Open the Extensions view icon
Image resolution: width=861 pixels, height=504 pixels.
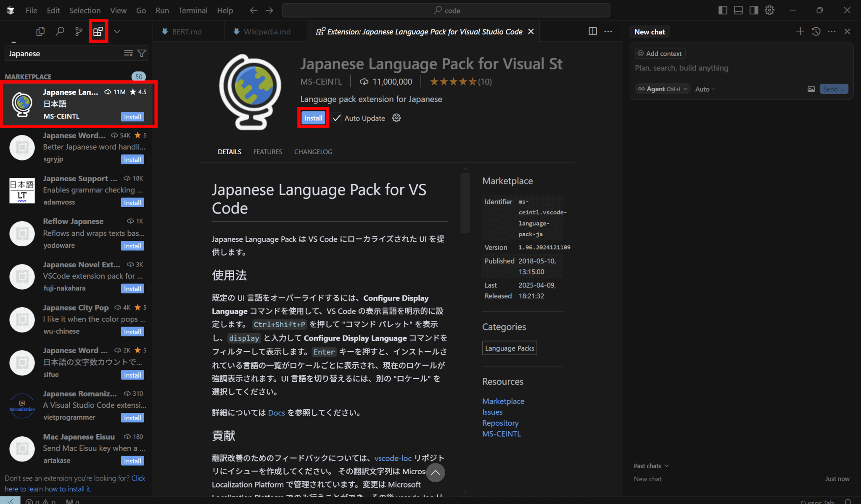(x=98, y=32)
